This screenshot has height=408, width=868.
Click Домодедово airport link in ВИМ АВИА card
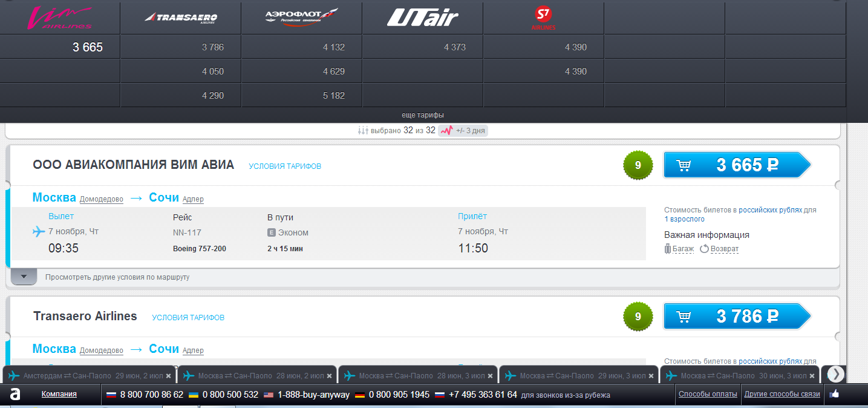(x=102, y=199)
